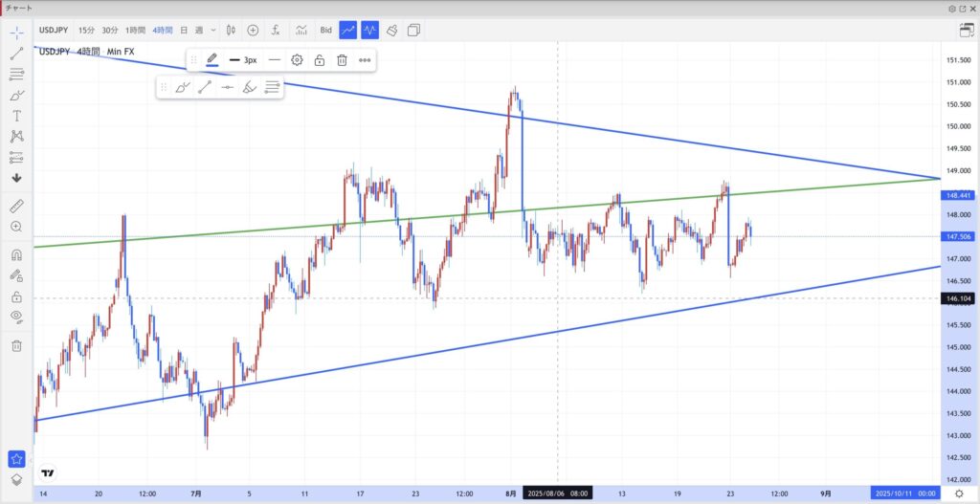This screenshot has height=504, width=980.
Task: Open more options in floating toolbar
Action: point(365,60)
